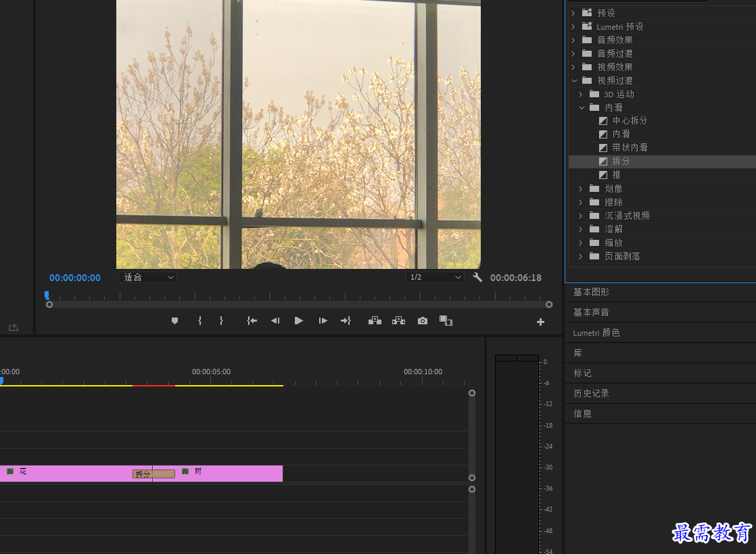Click the Extract button
Screen dimensions: 756x554
(398, 321)
